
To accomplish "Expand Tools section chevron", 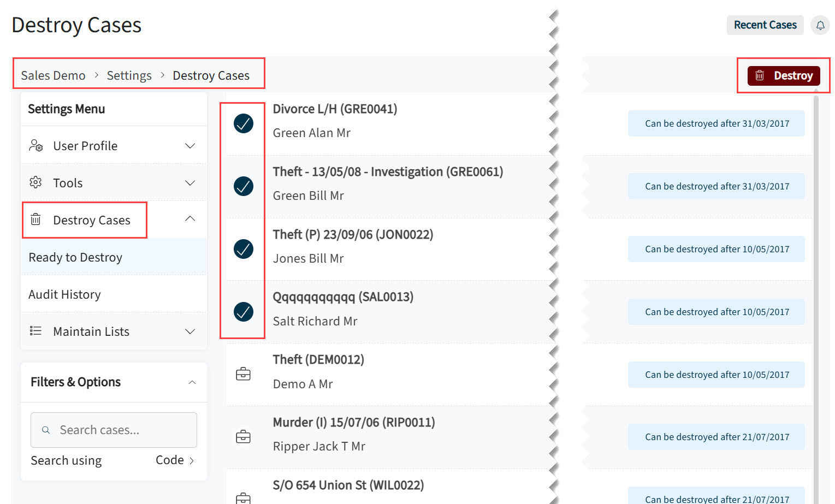I will pyautogui.click(x=190, y=183).
